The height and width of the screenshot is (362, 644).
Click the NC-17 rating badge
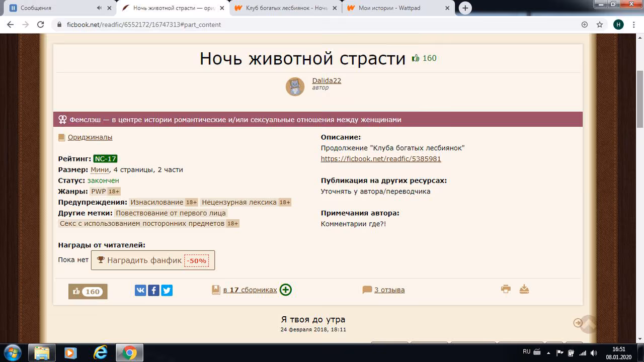[105, 159]
